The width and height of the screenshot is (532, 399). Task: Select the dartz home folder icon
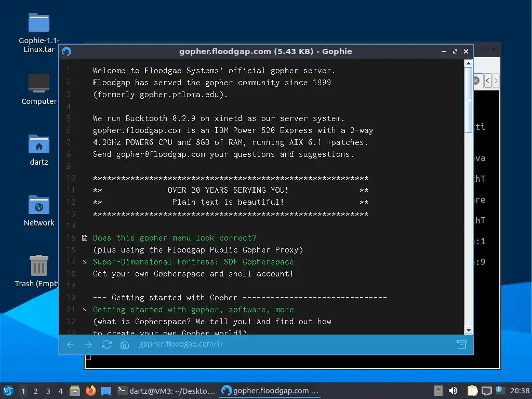click(x=39, y=150)
